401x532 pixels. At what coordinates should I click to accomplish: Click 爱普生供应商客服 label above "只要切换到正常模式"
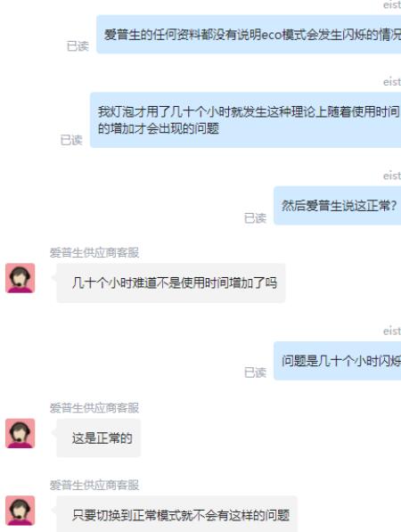[94, 485]
